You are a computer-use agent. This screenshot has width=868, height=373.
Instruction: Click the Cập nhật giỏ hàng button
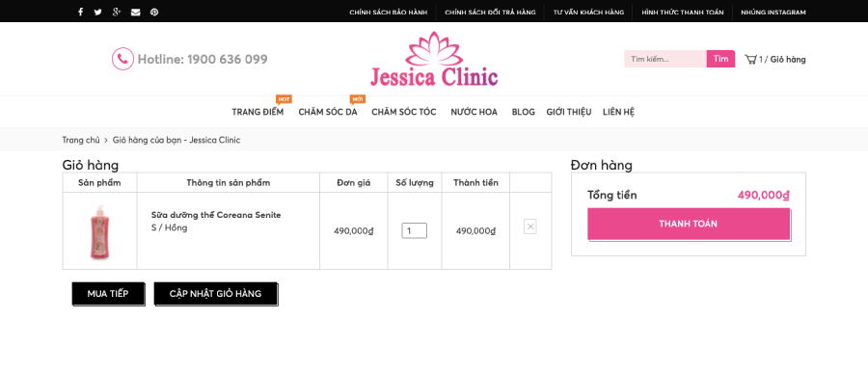click(215, 293)
